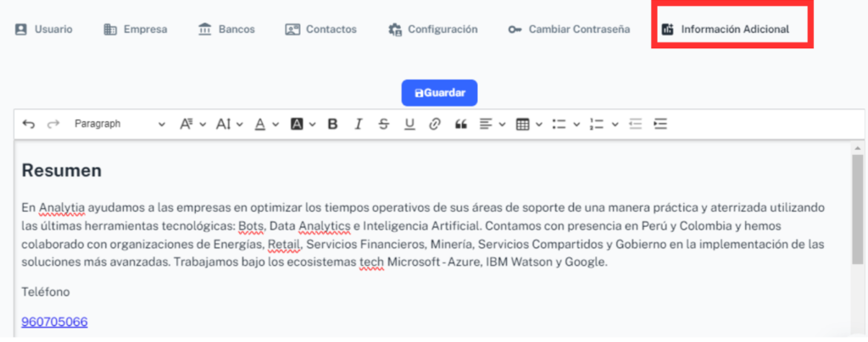868x342 pixels.
Task: Toggle strikethrough formatting
Action: [x=384, y=124]
